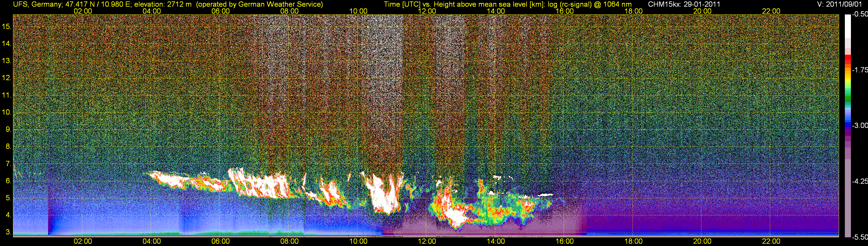Click the 12 km height axis label
Image resolution: width=868 pixels, height=246 pixels.
click(x=6, y=78)
